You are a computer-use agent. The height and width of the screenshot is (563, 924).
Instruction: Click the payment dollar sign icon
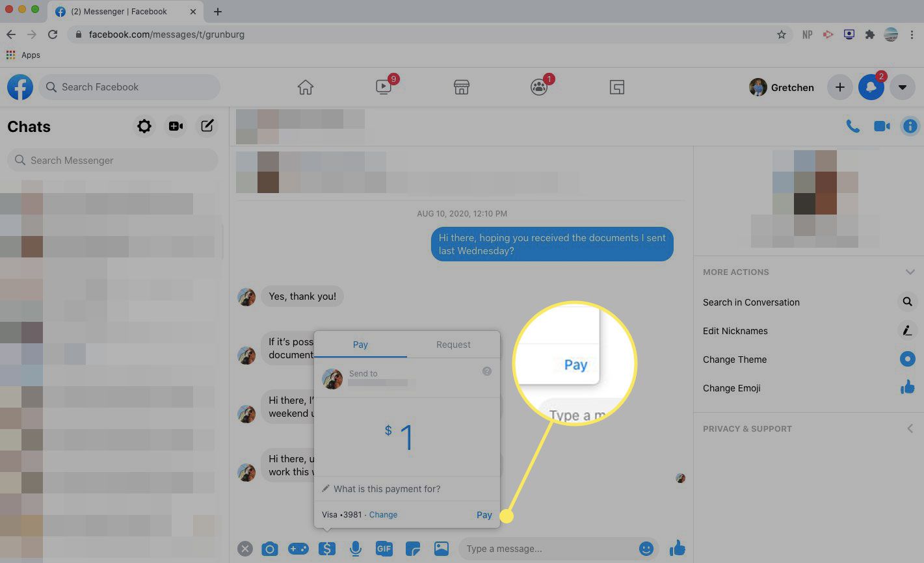327,549
